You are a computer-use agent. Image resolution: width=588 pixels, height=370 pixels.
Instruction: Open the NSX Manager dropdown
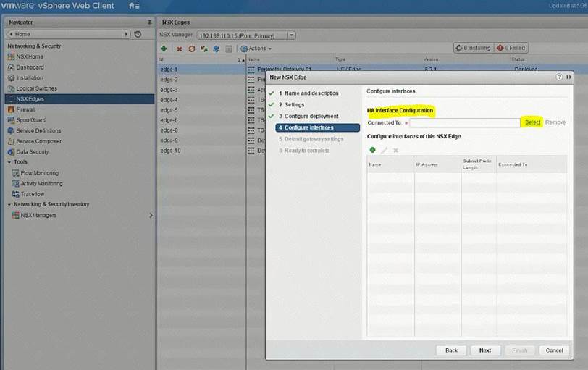coord(291,35)
